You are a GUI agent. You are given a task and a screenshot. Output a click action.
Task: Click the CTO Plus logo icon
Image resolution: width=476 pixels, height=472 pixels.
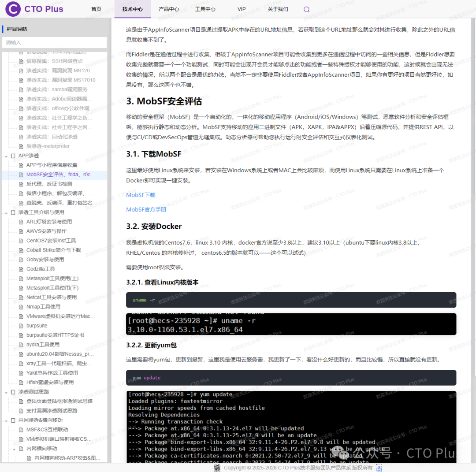(x=13, y=9)
